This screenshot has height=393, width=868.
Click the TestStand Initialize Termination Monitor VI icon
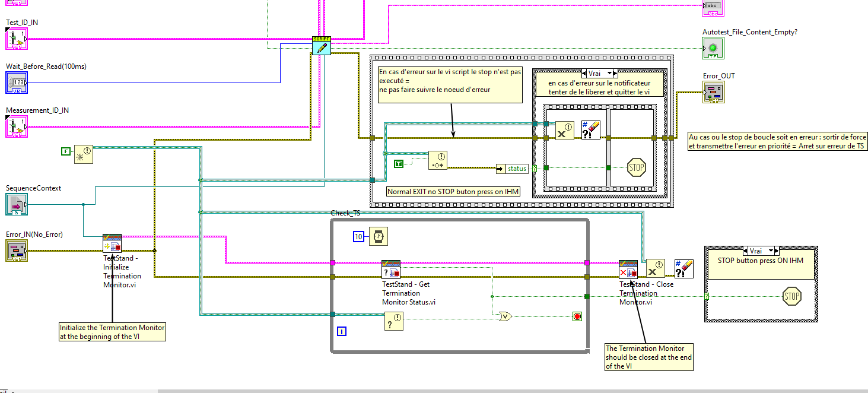[112, 243]
